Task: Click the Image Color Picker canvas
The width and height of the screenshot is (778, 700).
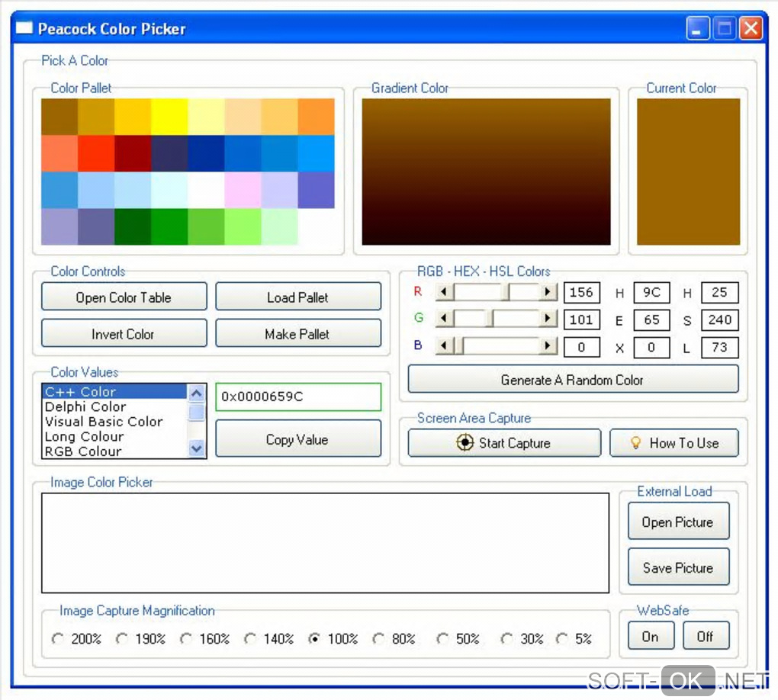Action: click(326, 543)
